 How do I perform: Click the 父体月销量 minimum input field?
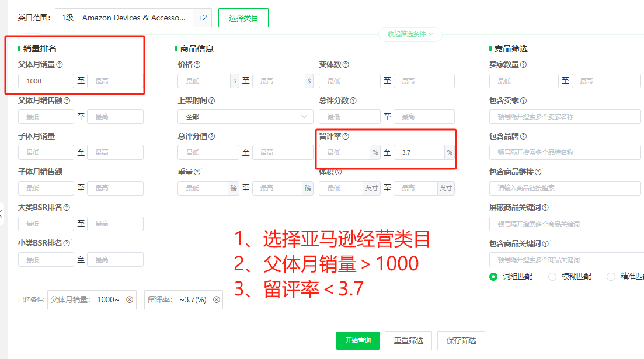pos(46,81)
